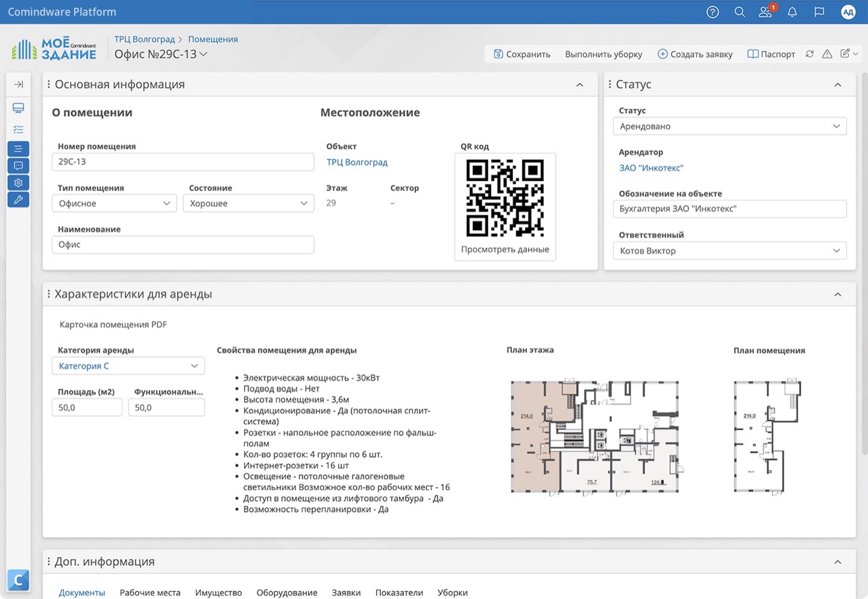
Task: Open the chat bubble sidebar icon
Action: coord(18,165)
